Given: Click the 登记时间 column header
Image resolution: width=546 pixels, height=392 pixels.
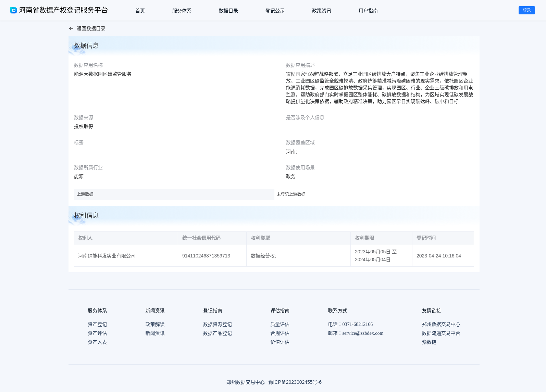Looking at the screenshot, I should coord(443,238).
